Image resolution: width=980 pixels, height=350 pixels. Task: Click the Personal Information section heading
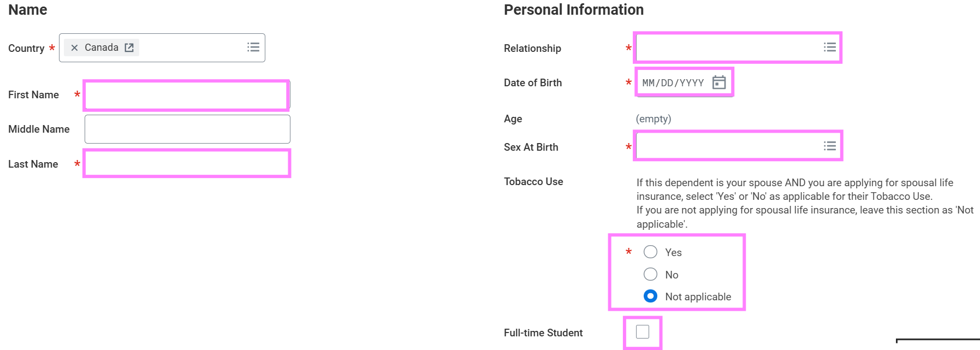click(573, 10)
